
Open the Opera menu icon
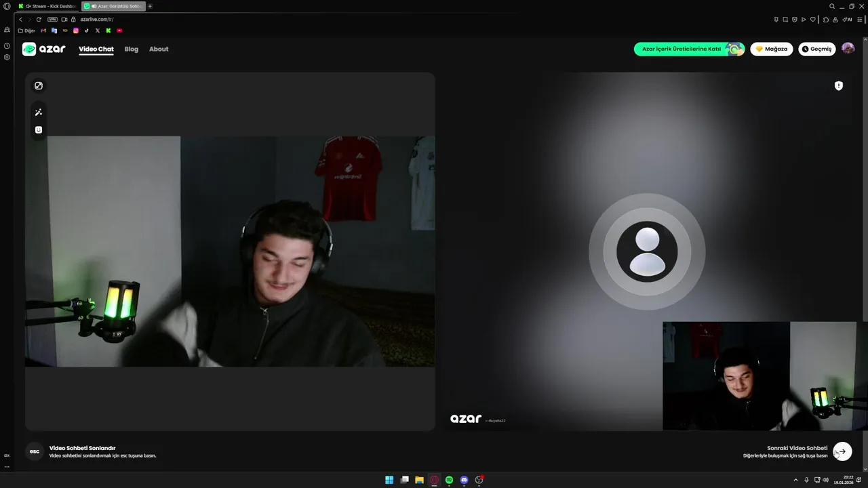coord(7,6)
